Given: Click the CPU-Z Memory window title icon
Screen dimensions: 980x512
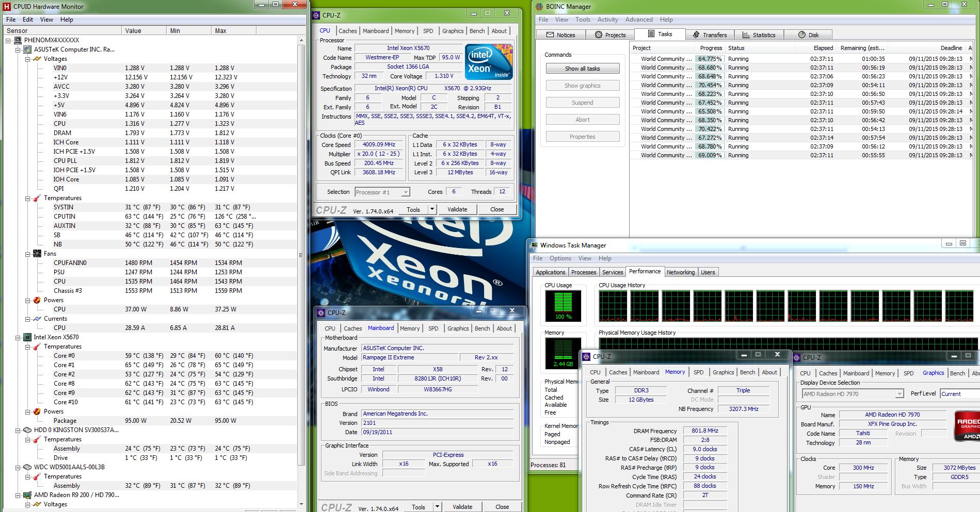Looking at the screenshot, I should pyautogui.click(x=587, y=357).
